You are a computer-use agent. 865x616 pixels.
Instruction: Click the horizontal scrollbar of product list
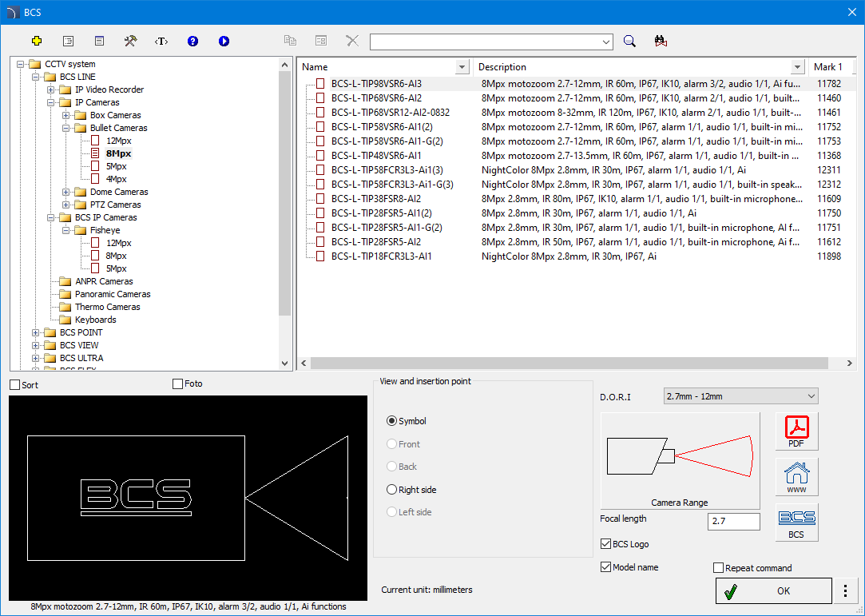(x=569, y=364)
